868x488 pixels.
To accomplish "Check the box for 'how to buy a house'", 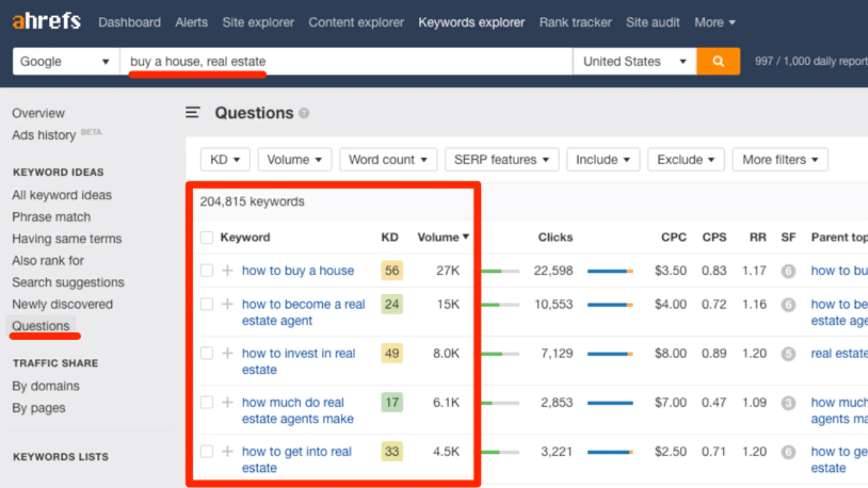I will click(x=207, y=270).
